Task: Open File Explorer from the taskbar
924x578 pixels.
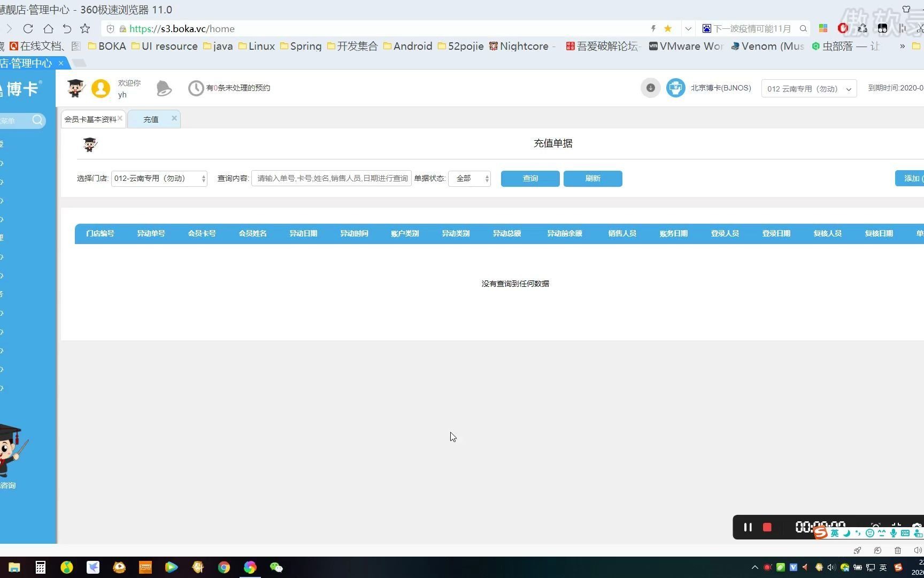Action: coord(14,567)
